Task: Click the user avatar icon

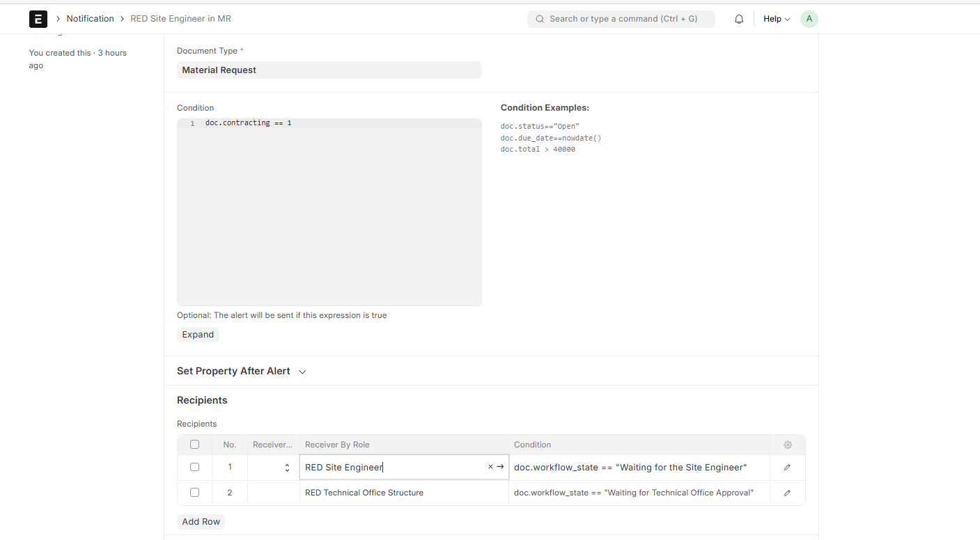Action: pos(809,19)
